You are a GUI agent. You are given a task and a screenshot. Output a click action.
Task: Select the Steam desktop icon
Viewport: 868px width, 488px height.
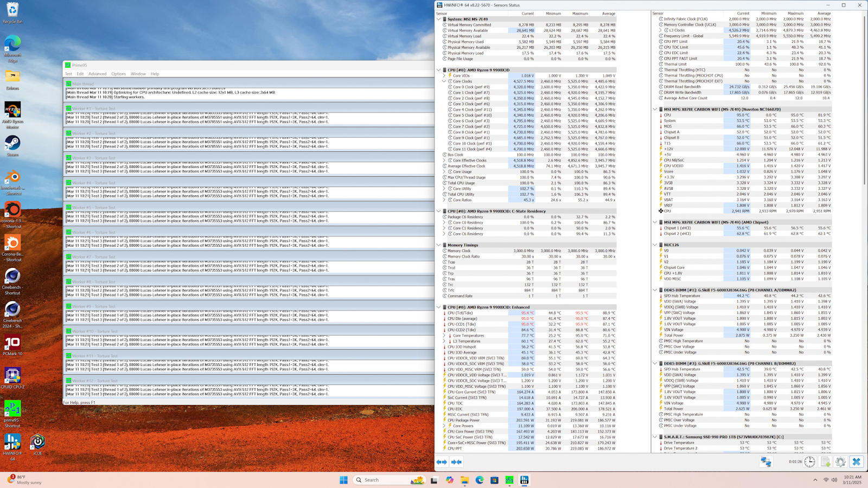click(12, 146)
